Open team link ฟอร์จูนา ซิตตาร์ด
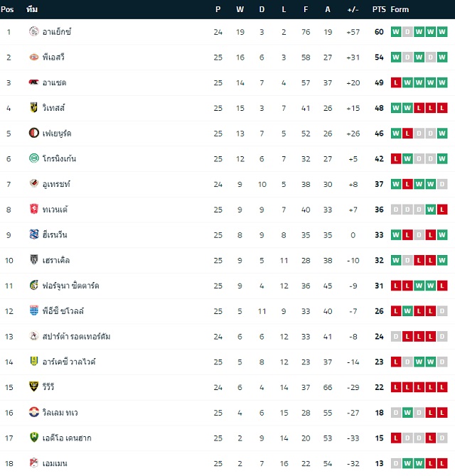The image size is (455, 476). click(x=71, y=286)
